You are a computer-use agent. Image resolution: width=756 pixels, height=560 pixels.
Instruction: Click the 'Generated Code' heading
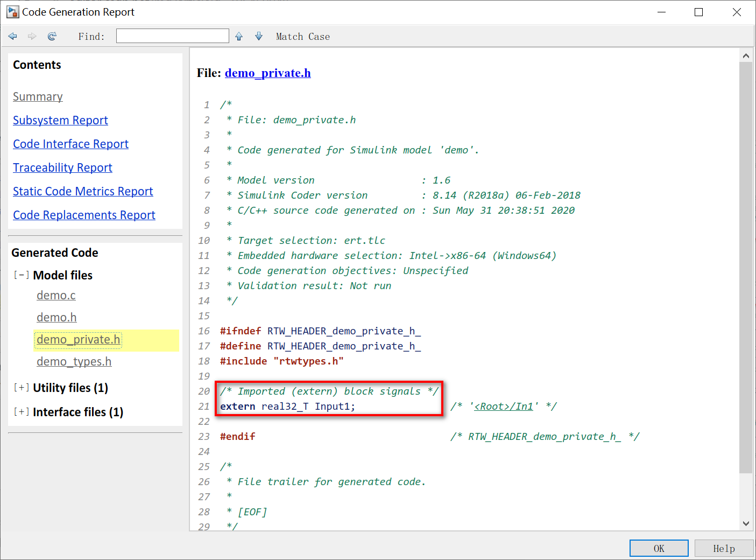(x=55, y=253)
